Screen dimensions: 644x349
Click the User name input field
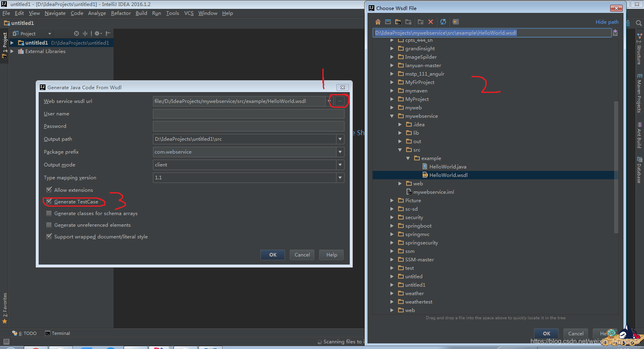[x=248, y=114]
